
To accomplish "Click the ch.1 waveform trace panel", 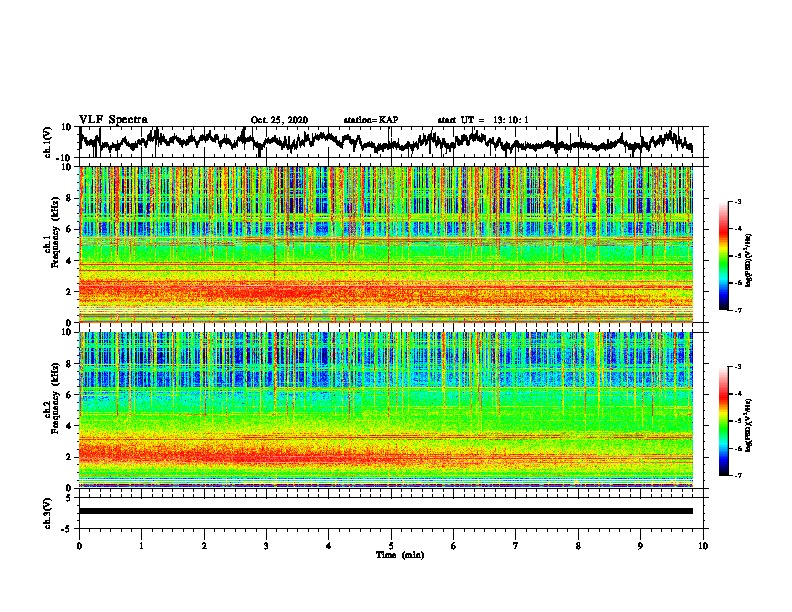I will pyautogui.click(x=391, y=142).
